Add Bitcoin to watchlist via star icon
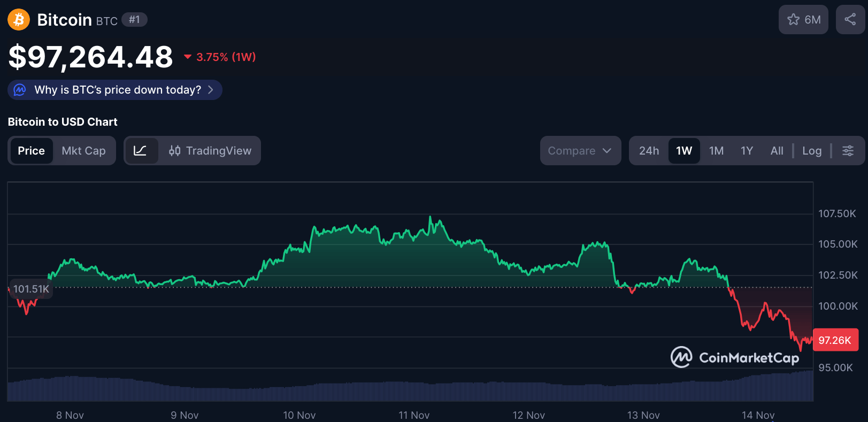This screenshot has width=868, height=422. (x=794, y=20)
